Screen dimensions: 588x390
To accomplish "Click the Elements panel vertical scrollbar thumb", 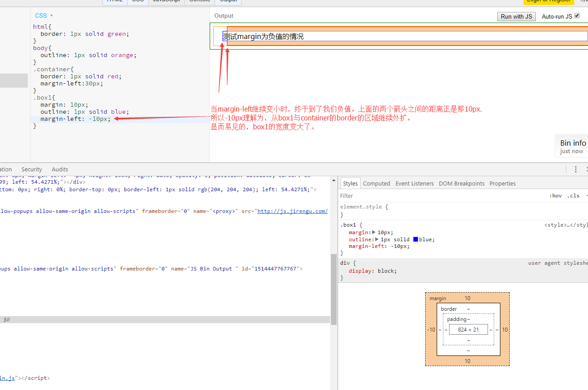I will (x=334, y=290).
